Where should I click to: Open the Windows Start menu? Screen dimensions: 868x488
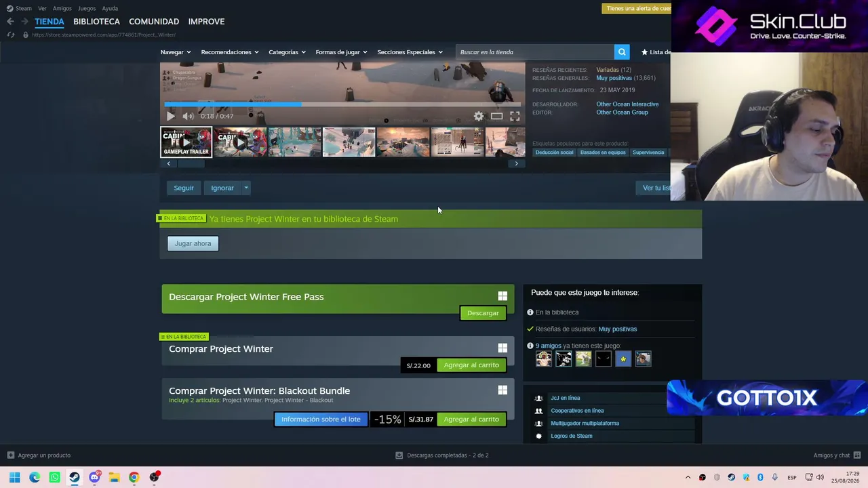click(x=14, y=477)
